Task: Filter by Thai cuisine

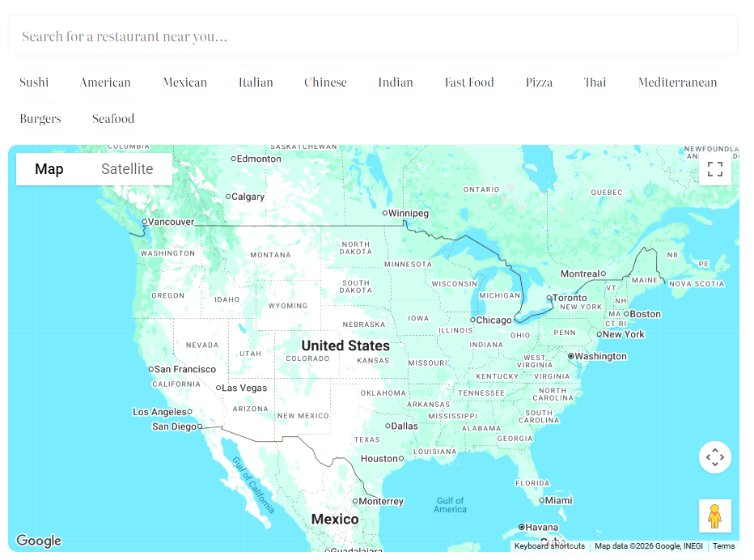Action: pyautogui.click(x=595, y=83)
